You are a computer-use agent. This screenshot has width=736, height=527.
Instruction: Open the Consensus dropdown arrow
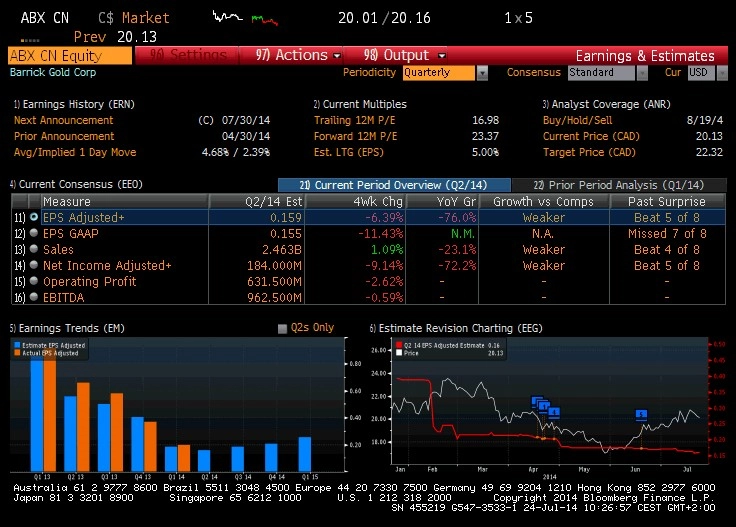pyautogui.click(x=642, y=73)
